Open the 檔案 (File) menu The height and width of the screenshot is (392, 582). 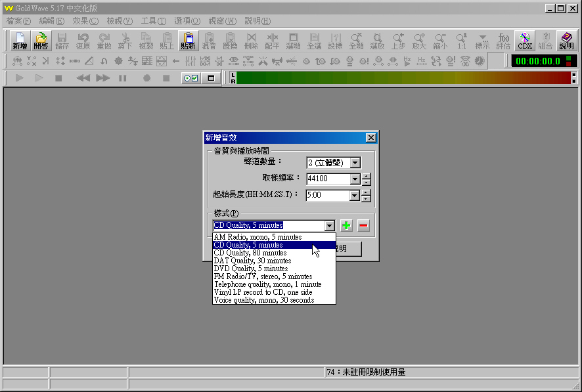(18, 21)
